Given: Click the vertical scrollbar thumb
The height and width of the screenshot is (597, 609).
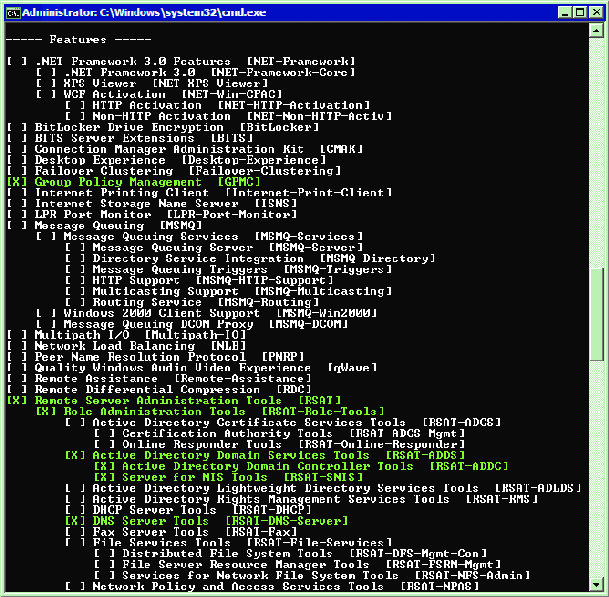Looking at the screenshot, I should click(596, 315).
